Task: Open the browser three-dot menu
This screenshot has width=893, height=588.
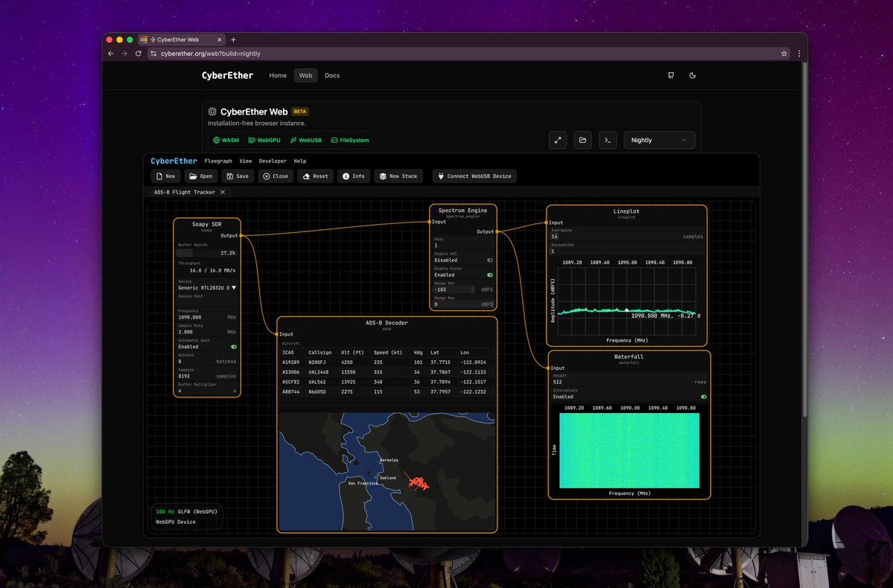Action: pyautogui.click(x=799, y=54)
